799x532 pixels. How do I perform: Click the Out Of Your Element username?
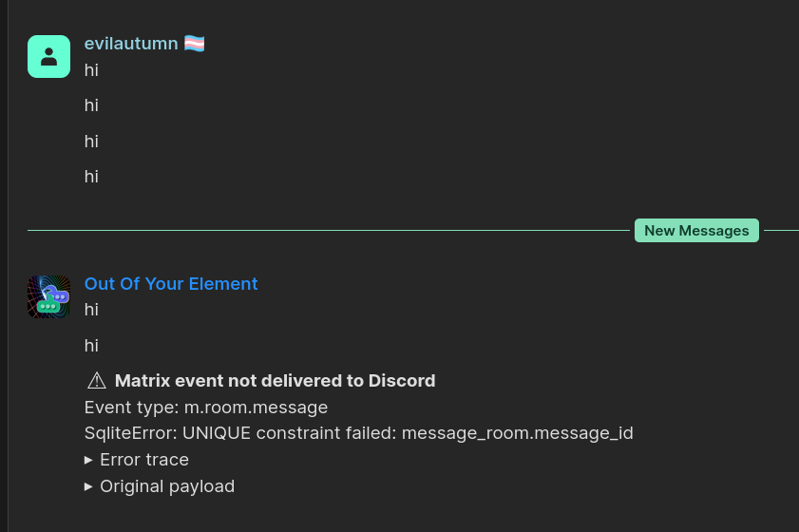(x=171, y=284)
